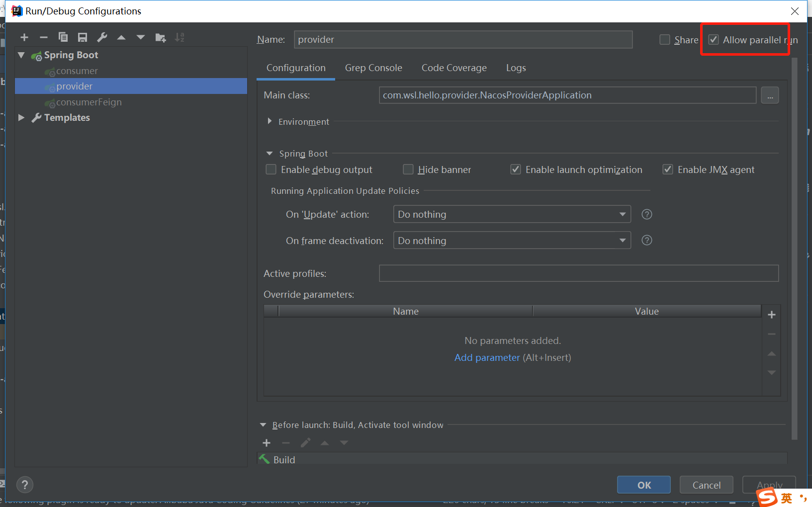Move before launch task down
Screen dimensions: 812x507
click(344, 443)
